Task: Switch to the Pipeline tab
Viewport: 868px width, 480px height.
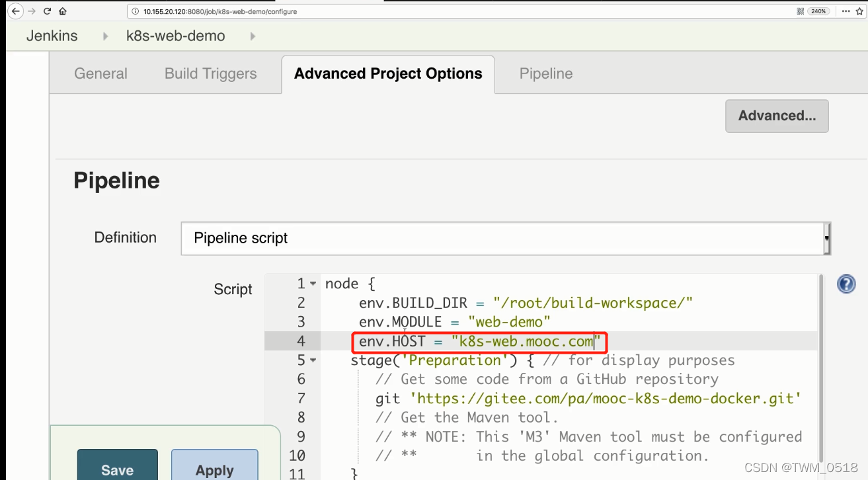Action: tap(546, 73)
